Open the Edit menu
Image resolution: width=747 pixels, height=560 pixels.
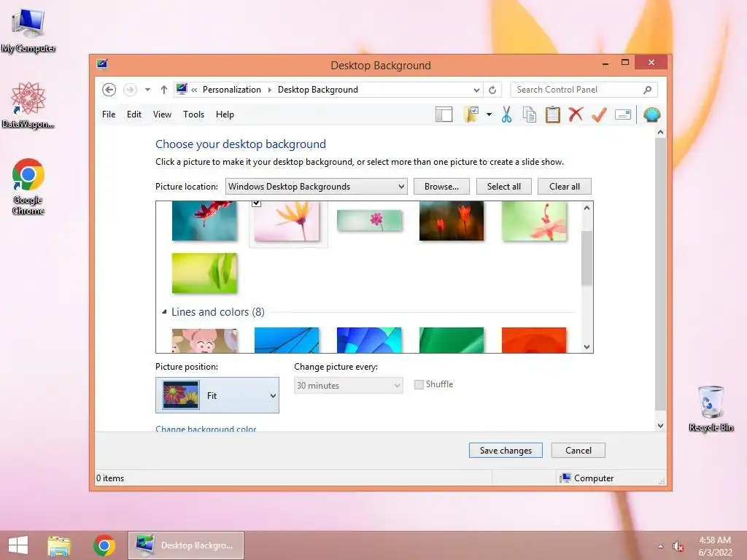click(134, 114)
